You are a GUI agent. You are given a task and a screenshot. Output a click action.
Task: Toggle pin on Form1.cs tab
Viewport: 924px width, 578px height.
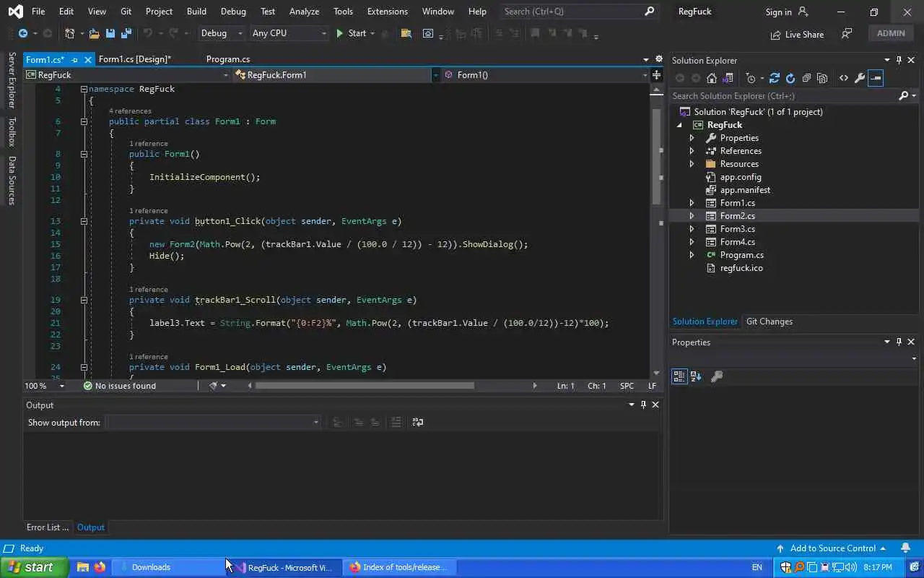tap(74, 60)
